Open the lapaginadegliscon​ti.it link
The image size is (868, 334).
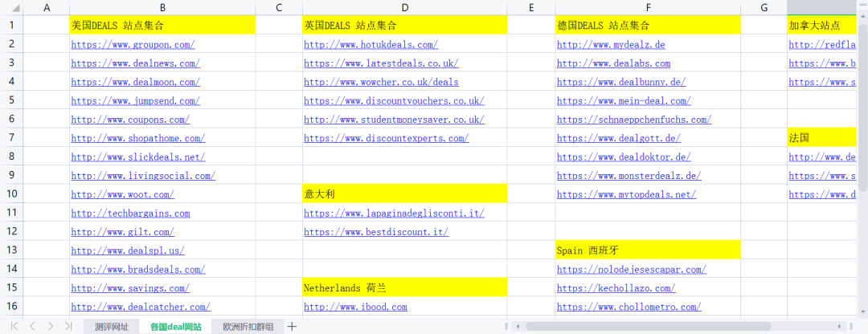click(394, 214)
